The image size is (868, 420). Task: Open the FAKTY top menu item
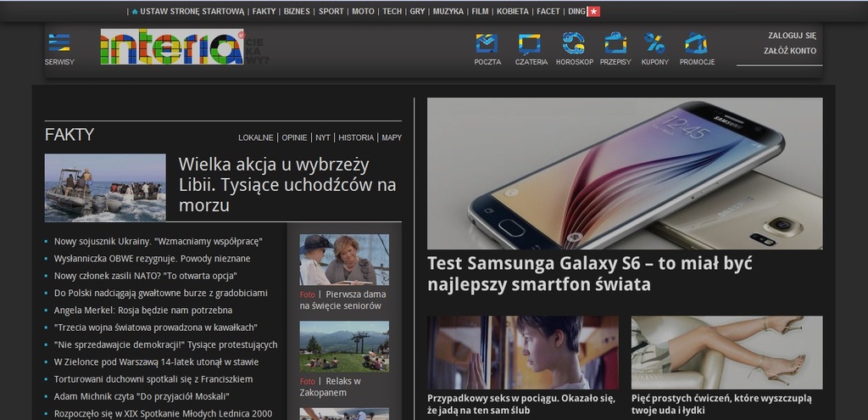click(x=264, y=11)
